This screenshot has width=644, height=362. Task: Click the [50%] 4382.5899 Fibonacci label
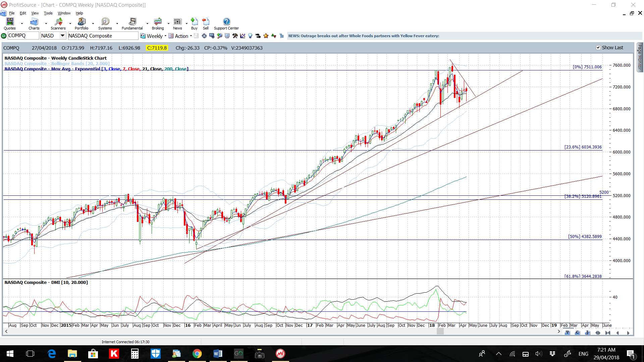click(585, 237)
